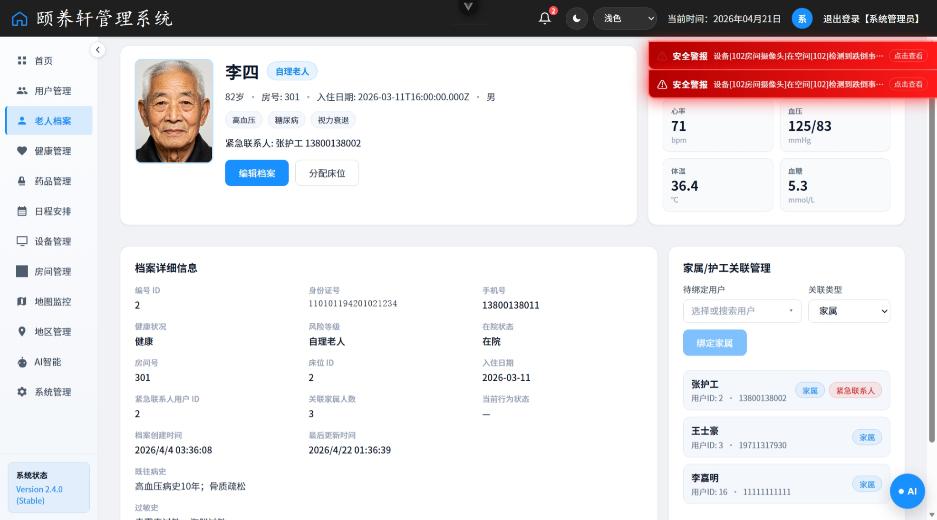Click the 自理老人 badge beside 李四

pos(292,71)
